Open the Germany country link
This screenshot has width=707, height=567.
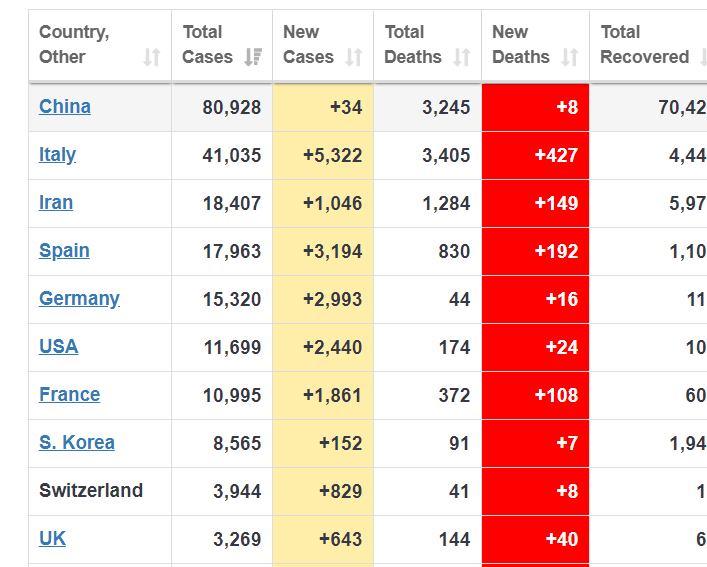[79, 299]
